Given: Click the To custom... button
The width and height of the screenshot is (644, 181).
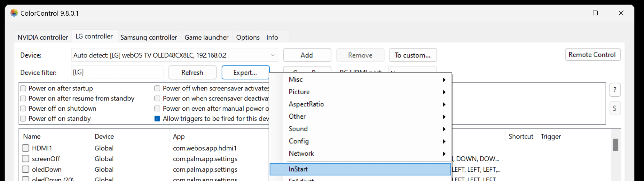Looking at the screenshot, I should (413, 55).
